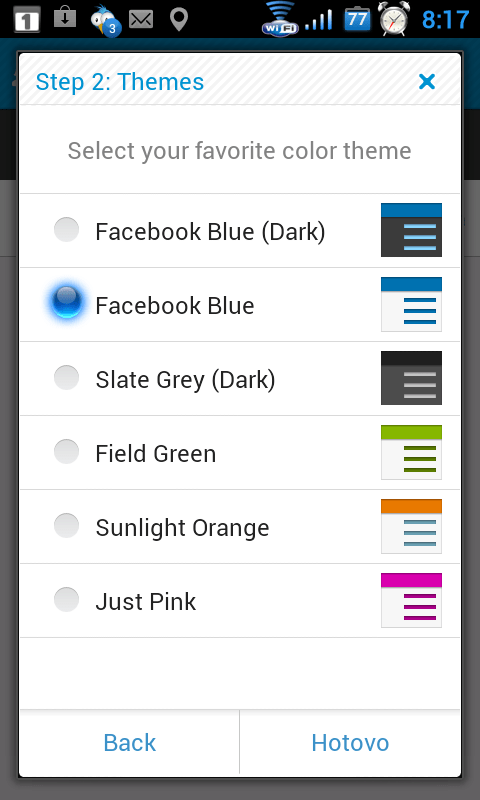480x800 pixels.
Task: Tap the Facebook Blue (Dark) theme preview icon
Action: pos(411,230)
